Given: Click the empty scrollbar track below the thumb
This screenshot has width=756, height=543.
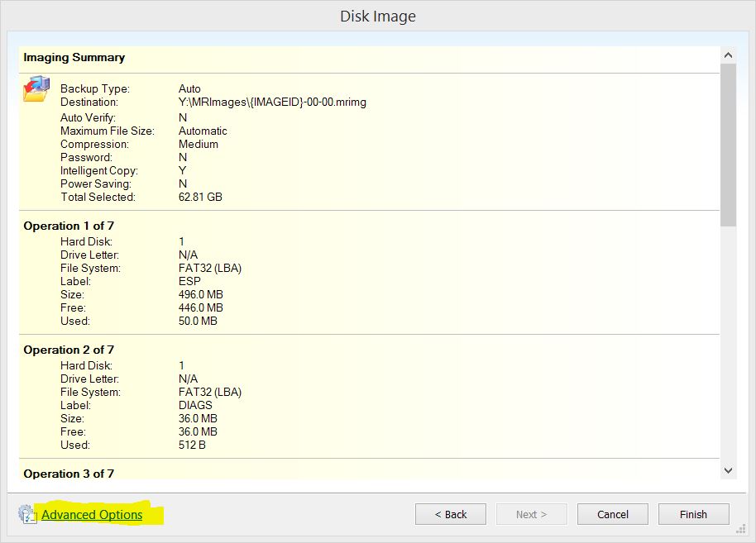Looking at the screenshot, I should 728,347.
